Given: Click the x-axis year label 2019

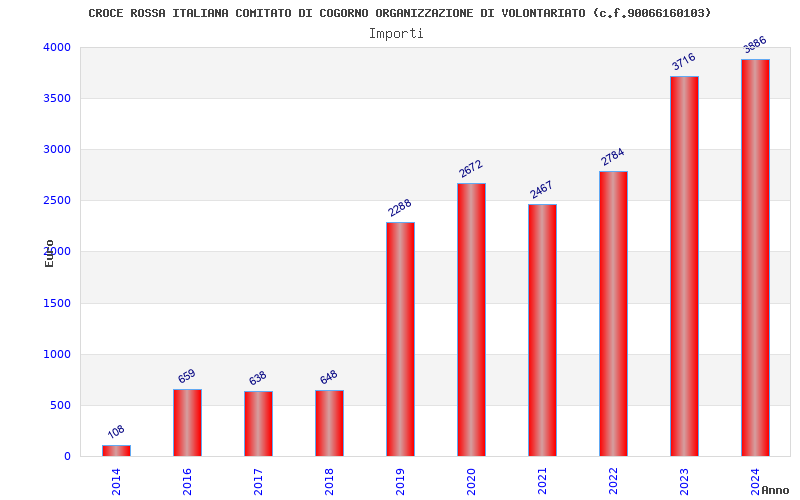Looking at the screenshot, I should point(401,482).
